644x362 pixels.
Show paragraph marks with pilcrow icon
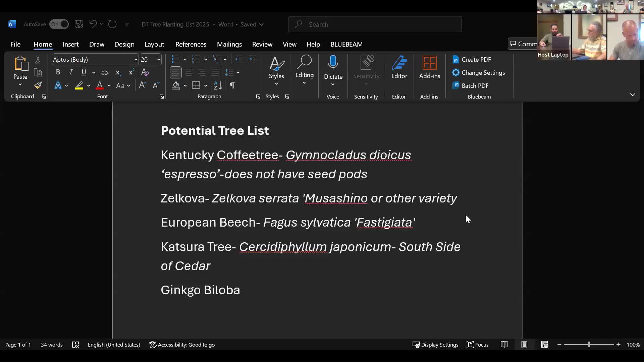[232, 85]
